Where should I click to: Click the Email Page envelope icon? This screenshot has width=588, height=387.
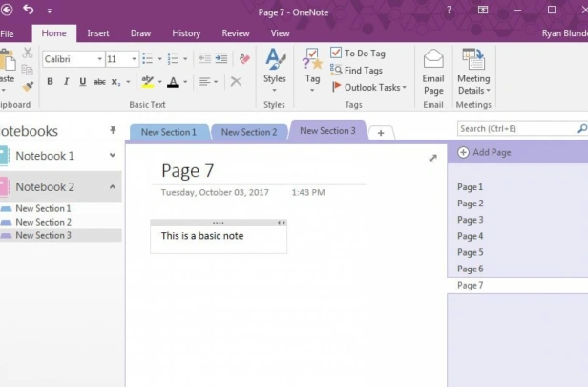point(433,59)
